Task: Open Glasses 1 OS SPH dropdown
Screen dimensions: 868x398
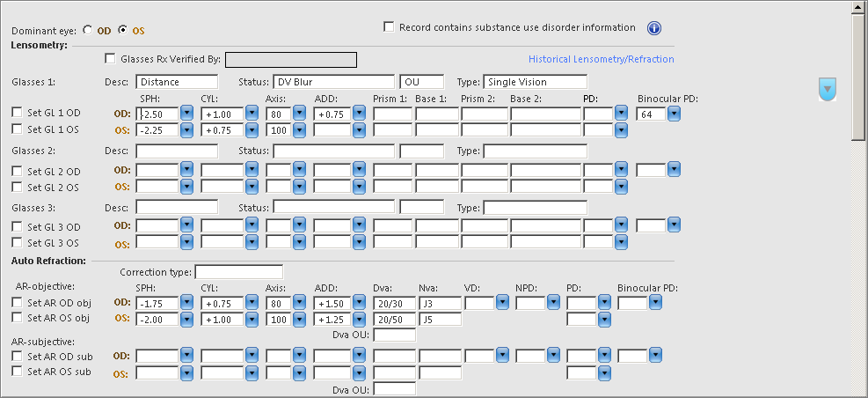Action: (186, 129)
